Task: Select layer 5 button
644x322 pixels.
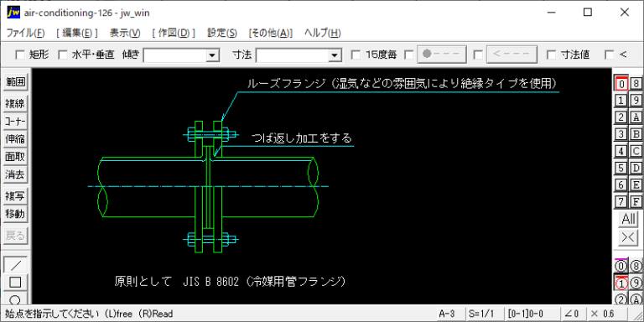Action: (621, 168)
